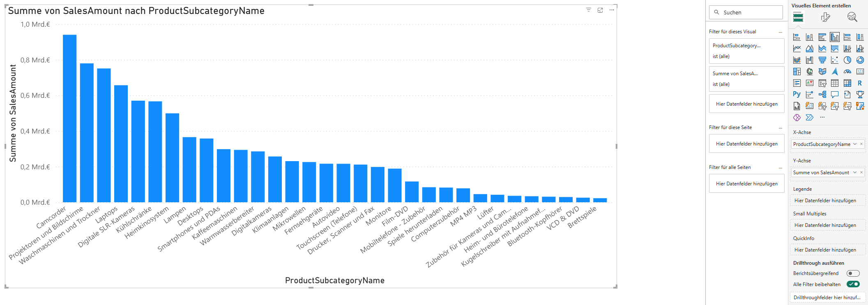Select the clustered bar chart visual icon

pyautogui.click(x=822, y=37)
